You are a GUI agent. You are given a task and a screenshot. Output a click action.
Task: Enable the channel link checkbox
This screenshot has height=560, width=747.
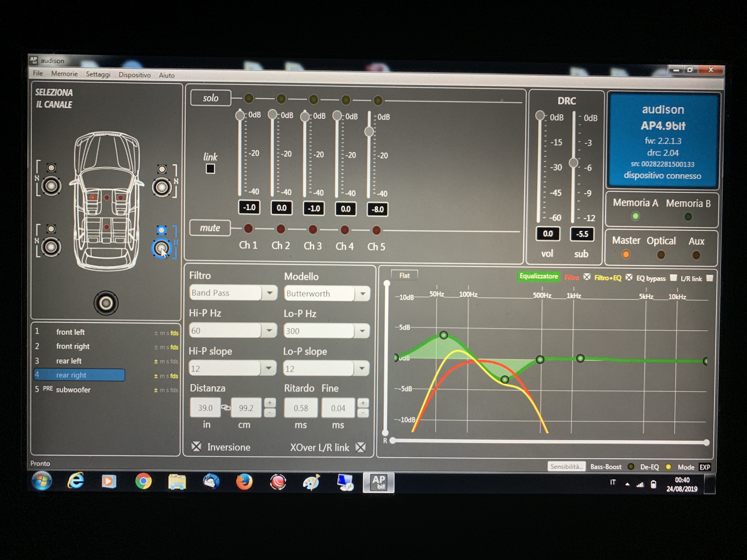coord(210,169)
